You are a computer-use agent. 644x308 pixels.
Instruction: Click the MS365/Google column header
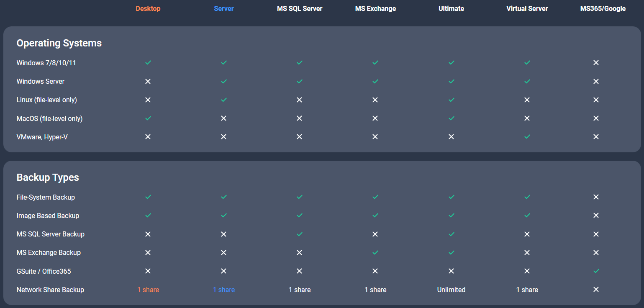click(603, 8)
